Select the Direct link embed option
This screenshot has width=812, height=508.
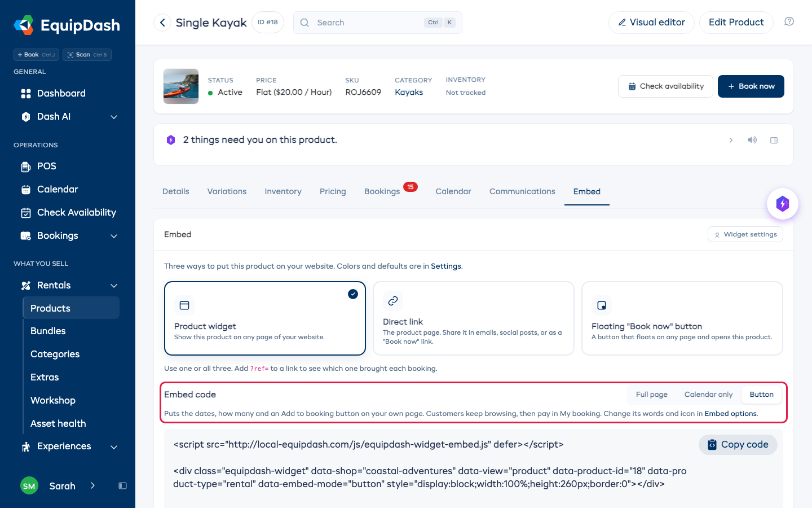[x=474, y=318]
